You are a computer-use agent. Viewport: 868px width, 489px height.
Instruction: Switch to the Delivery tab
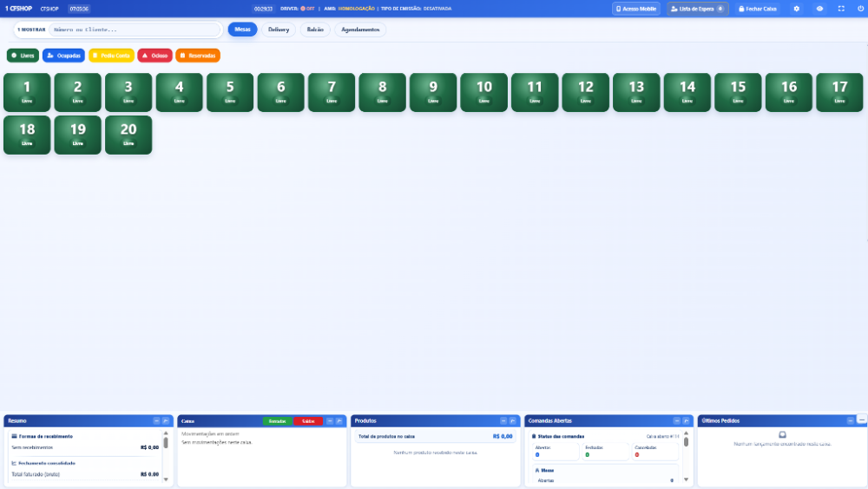[x=279, y=30]
